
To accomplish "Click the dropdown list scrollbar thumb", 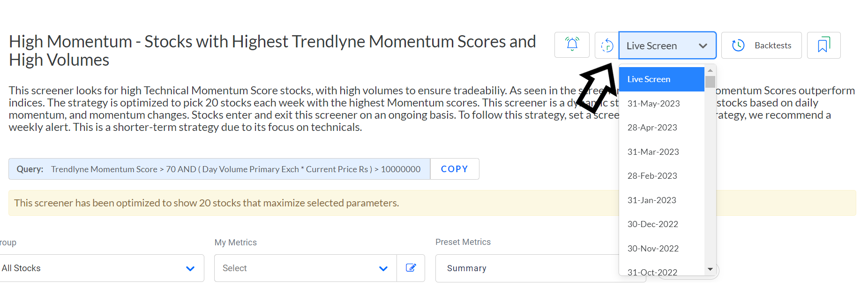I will point(710,82).
